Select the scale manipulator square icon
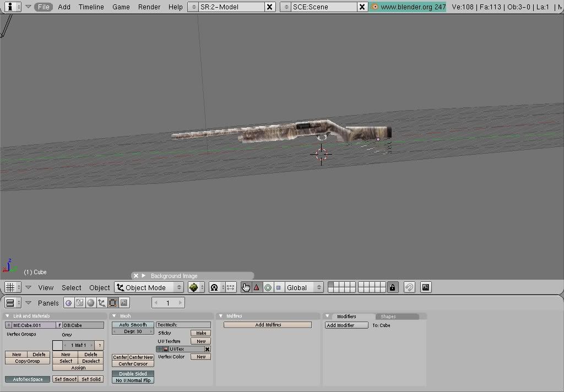This screenshot has width=564, height=392. 278,287
